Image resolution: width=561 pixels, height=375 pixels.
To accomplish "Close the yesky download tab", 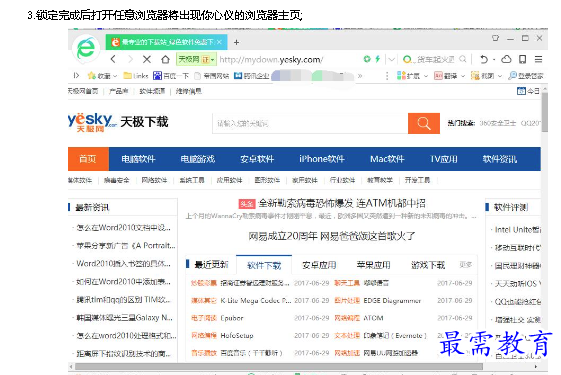I will point(219,42).
